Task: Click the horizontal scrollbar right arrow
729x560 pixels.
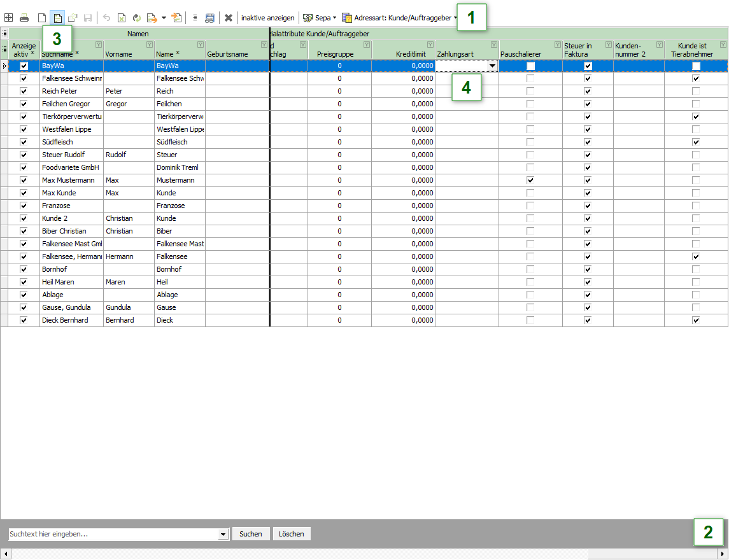Action: point(723,554)
